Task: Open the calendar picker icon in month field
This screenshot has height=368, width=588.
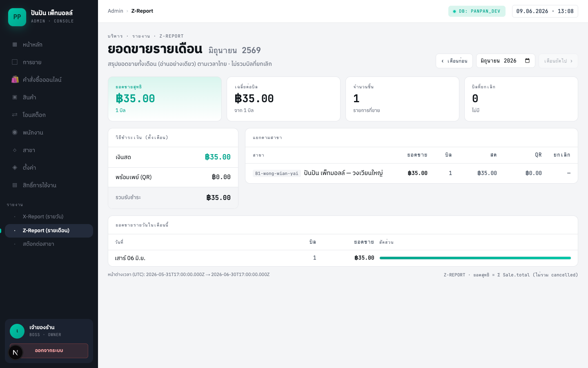Action: [527, 61]
